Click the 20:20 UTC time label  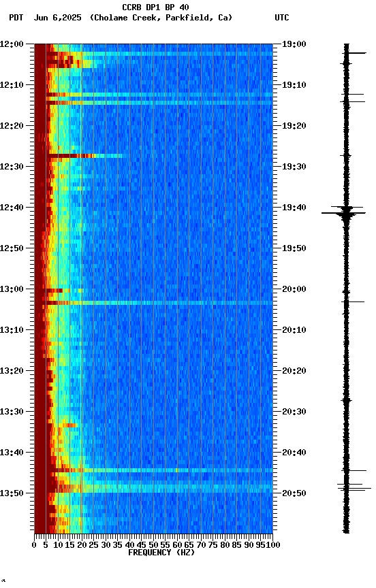tap(294, 372)
